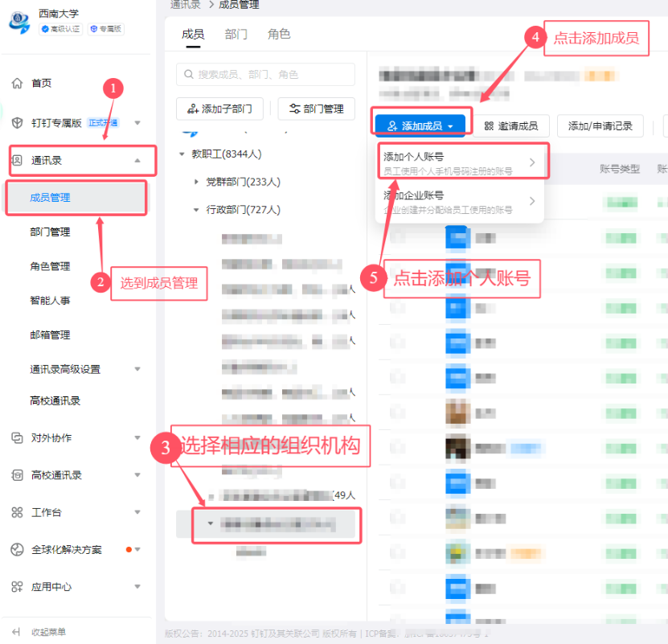Click the 全球化解决方案 globe icon
Viewport: 668px width, 644px height.
(x=17, y=550)
